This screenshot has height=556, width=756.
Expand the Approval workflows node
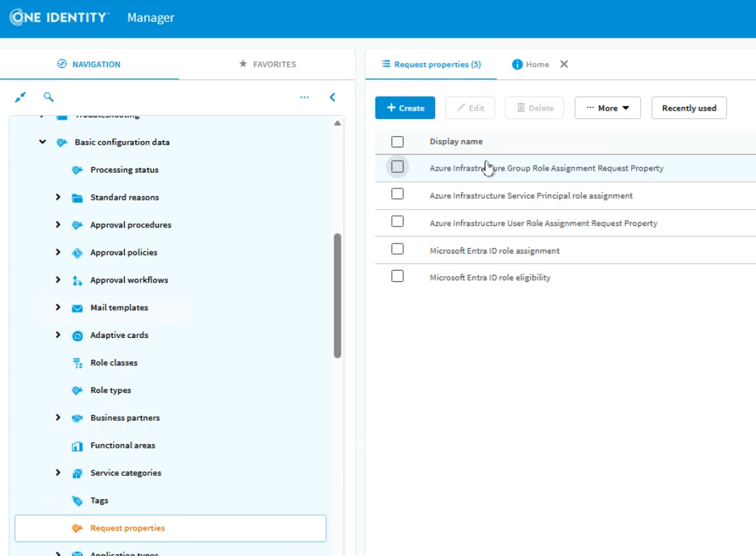tap(58, 280)
